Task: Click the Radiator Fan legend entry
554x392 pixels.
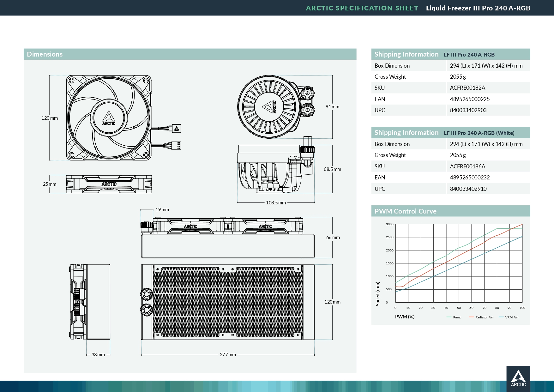Action: (481, 317)
